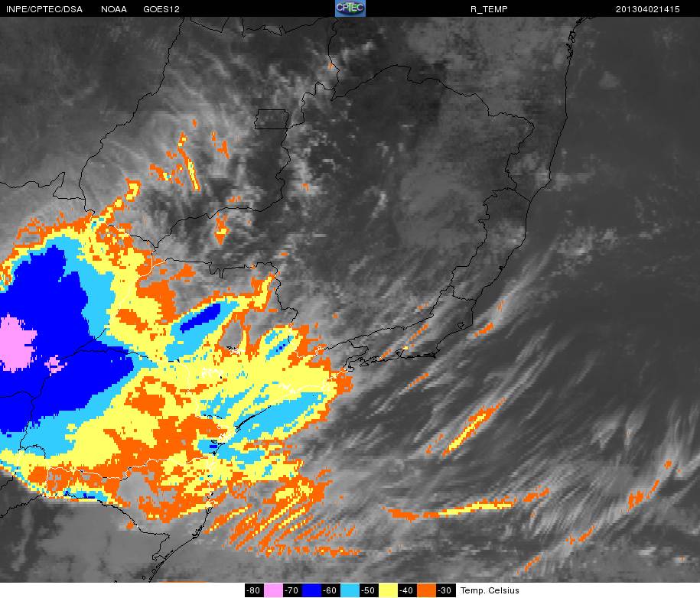This screenshot has height=598, width=700.
Task: Click the light blue legend swatch after -60
Action: [x=350, y=590]
